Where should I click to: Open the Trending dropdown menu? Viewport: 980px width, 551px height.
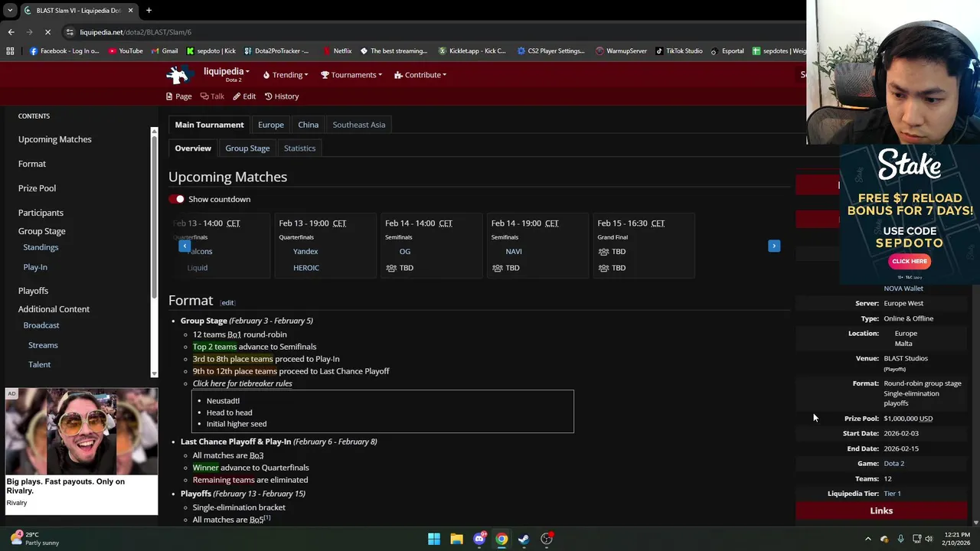[x=286, y=75]
